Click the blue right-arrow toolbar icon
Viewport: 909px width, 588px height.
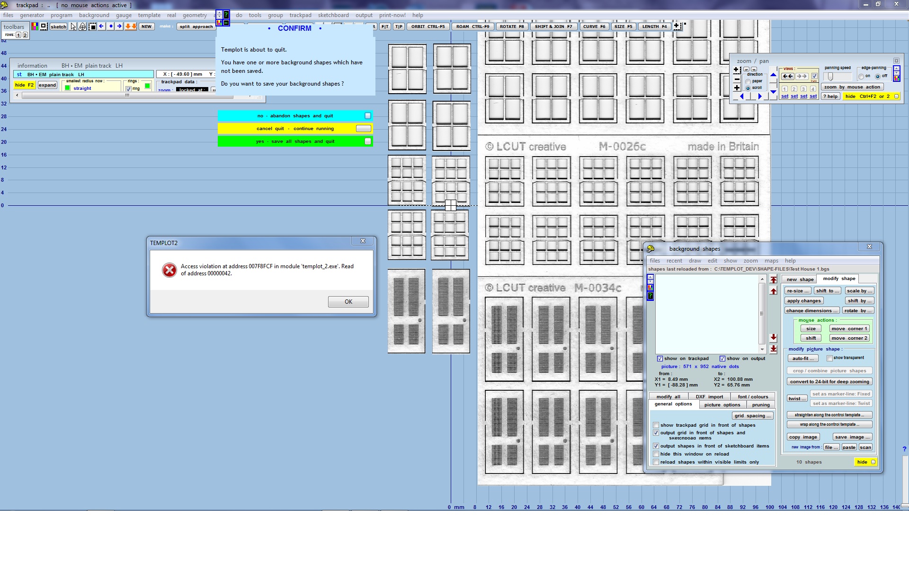[x=119, y=26]
